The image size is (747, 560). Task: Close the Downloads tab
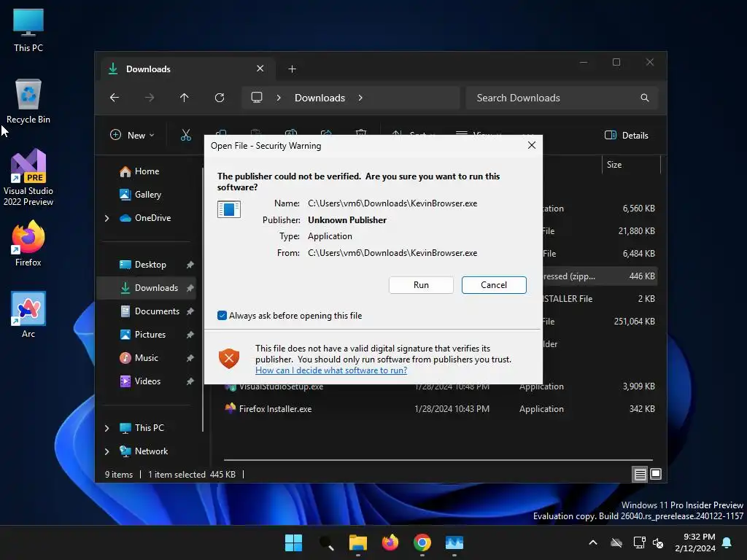(260, 69)
